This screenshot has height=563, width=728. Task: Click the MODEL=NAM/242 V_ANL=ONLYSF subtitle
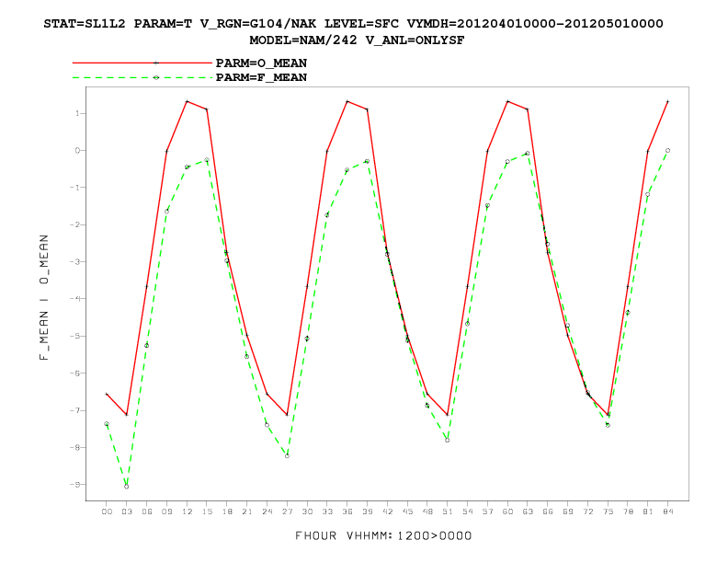(357, 40)
